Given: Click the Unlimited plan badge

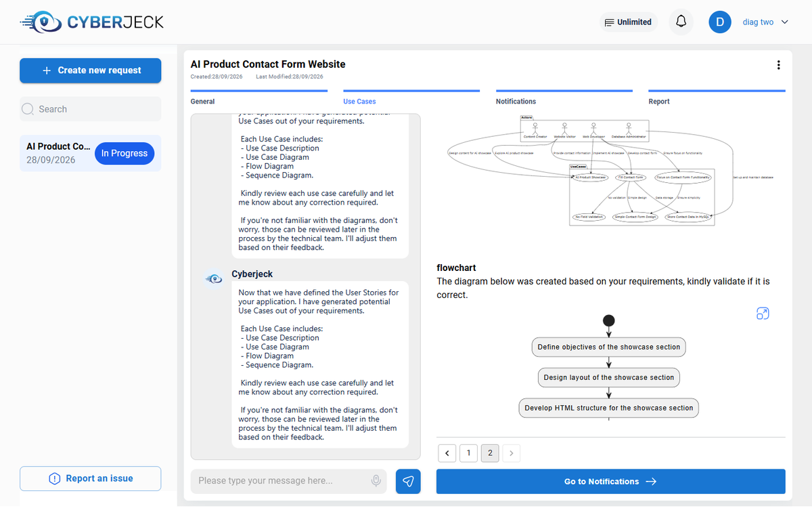Looking at the screenshot, I should click(x=628, y=22).
